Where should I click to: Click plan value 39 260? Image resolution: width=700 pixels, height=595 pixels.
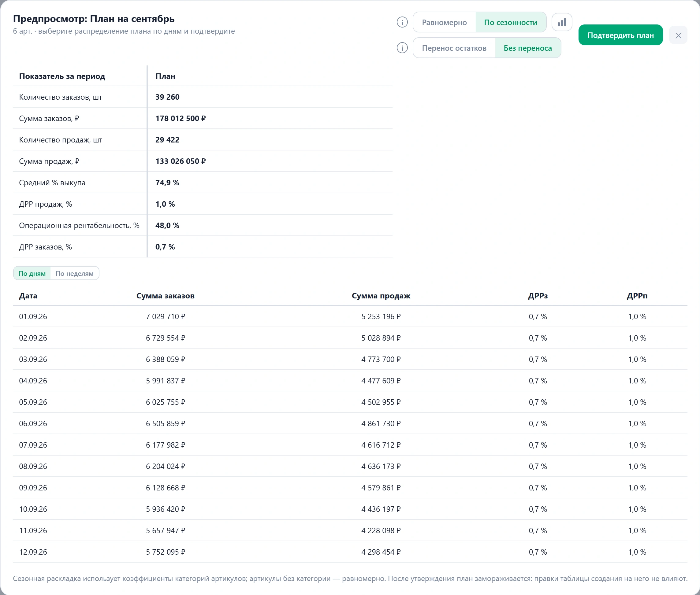(x=167, y=97)
